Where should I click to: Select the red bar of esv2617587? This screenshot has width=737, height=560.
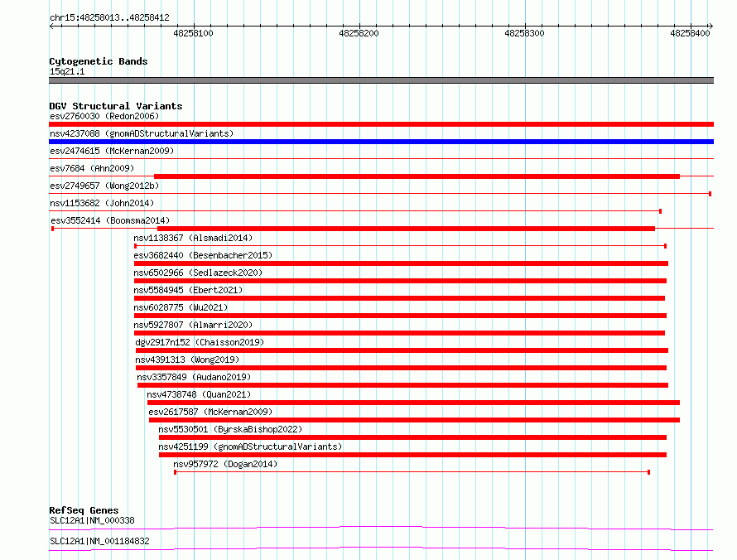pyautogui.click(x=415, y=420)
